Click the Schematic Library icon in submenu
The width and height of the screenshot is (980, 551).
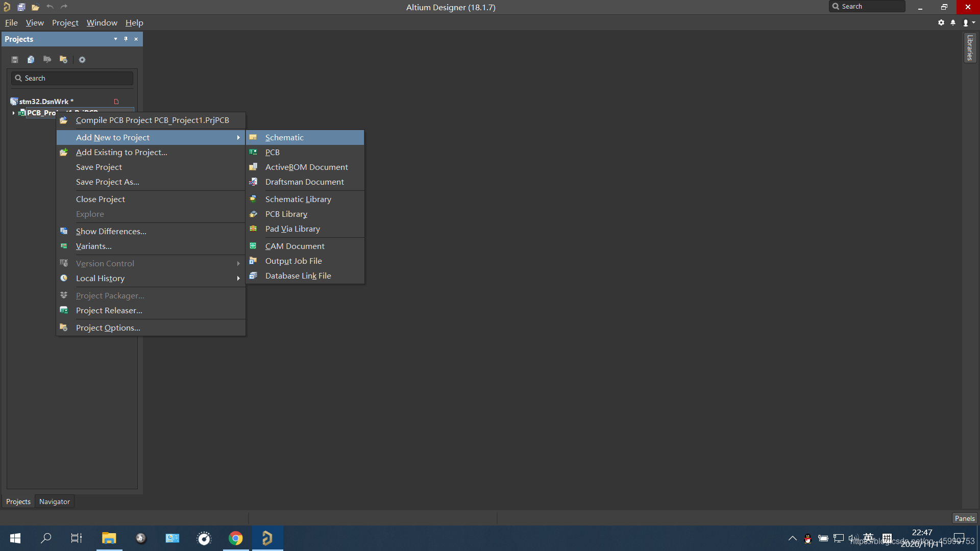coord(253,199)
